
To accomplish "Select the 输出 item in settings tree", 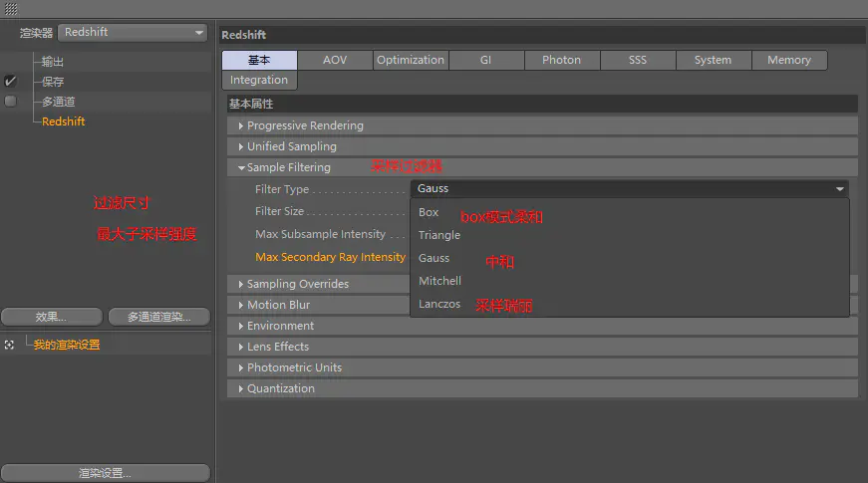I will [x=53, y=62].
